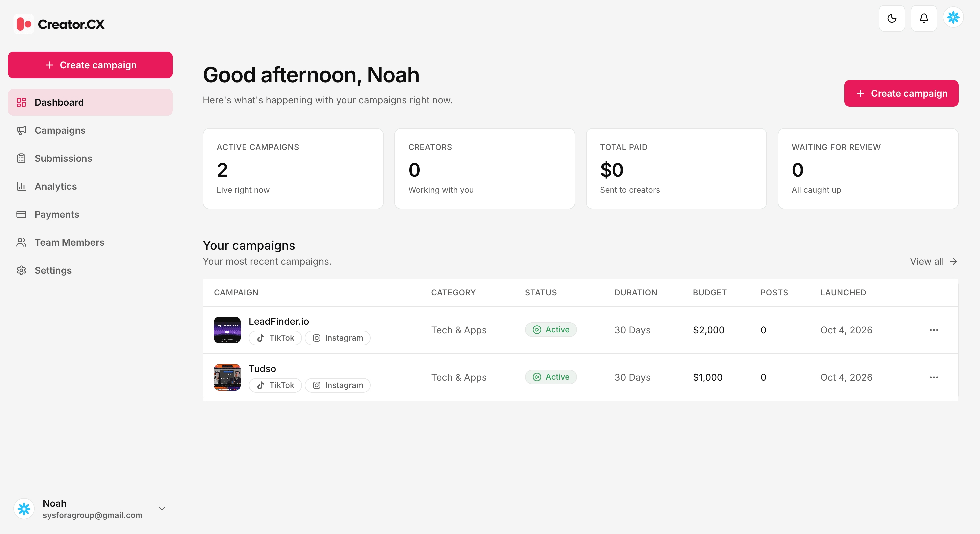Click the Instagram tag on Tudso
The width and height of the screenshot is (980, 534).
337,385
